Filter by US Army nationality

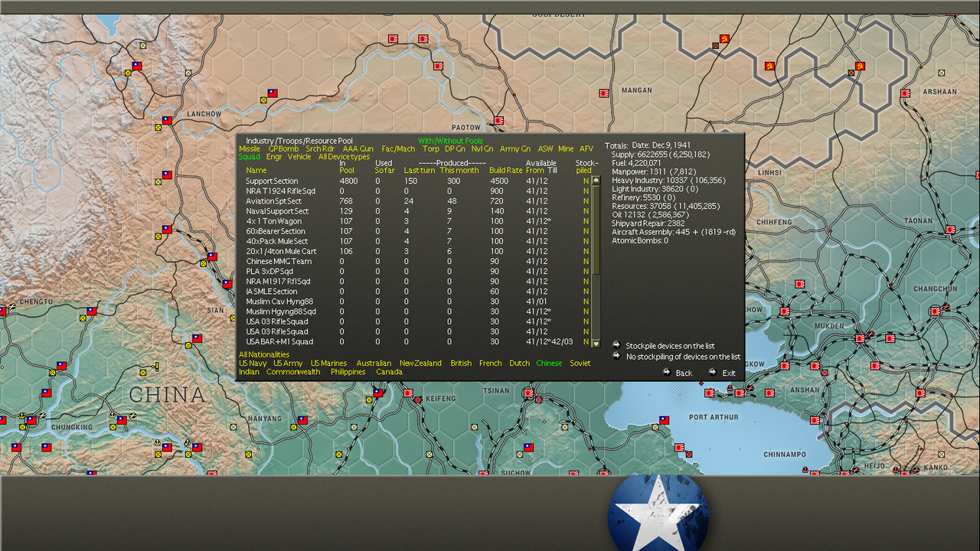(x=288, y=363)
